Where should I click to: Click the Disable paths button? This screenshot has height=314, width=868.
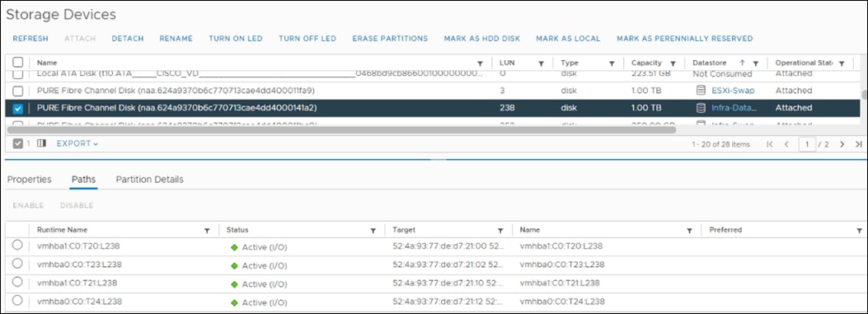tap(77, 205)
